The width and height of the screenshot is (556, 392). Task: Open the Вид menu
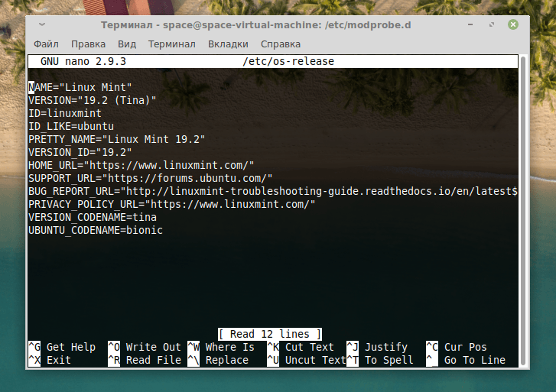(x=127, y=44)
